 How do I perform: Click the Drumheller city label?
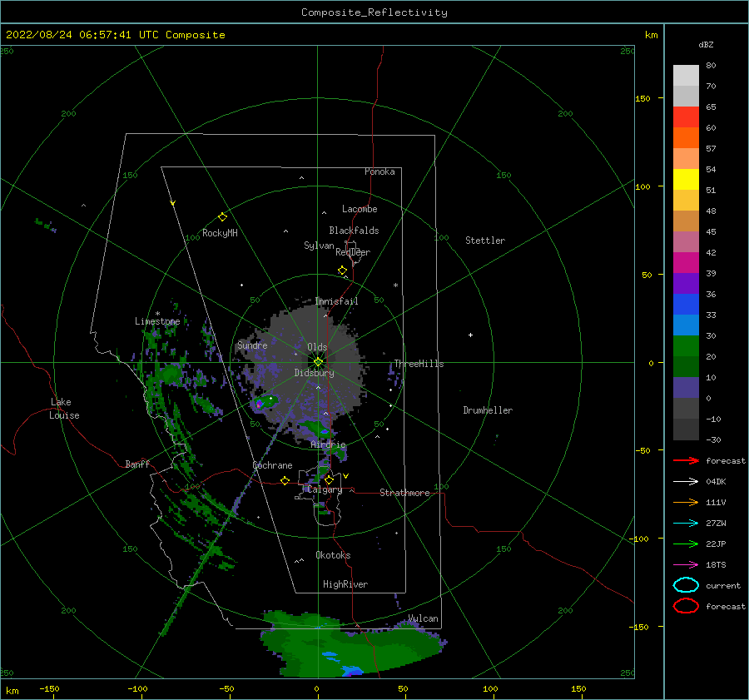coord(488,410)
